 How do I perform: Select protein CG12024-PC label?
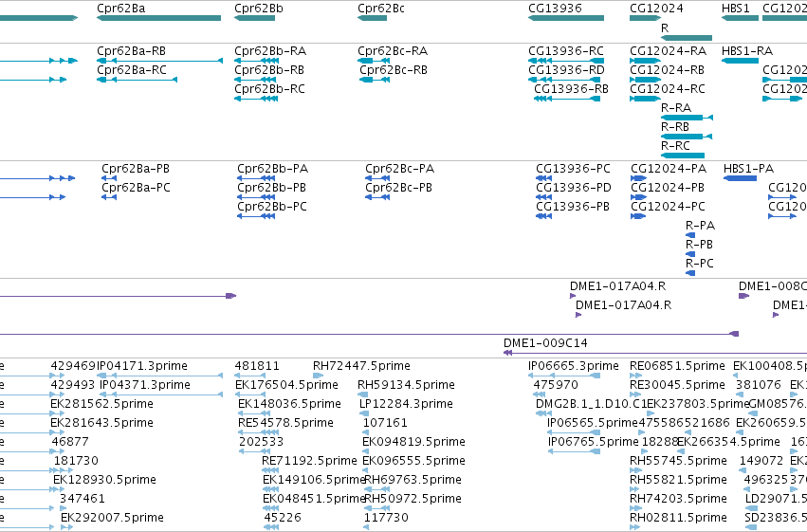tap(668, 207)
